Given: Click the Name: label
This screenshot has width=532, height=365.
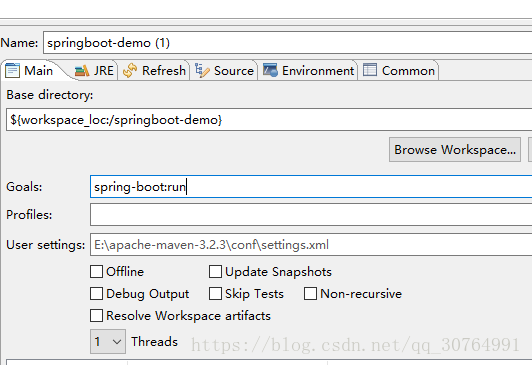Looking at the screenshot, I should (x=19, y=43).
